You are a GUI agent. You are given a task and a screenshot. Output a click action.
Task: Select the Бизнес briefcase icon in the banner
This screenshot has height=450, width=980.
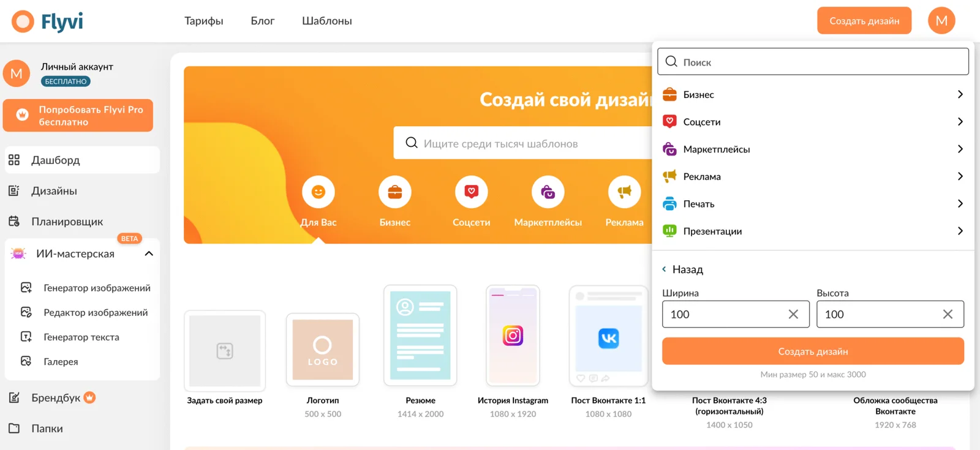coord(395,192)
